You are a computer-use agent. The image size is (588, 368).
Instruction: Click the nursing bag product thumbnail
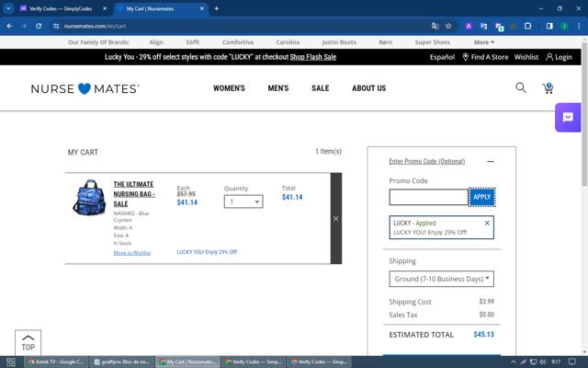click(89, 198)
